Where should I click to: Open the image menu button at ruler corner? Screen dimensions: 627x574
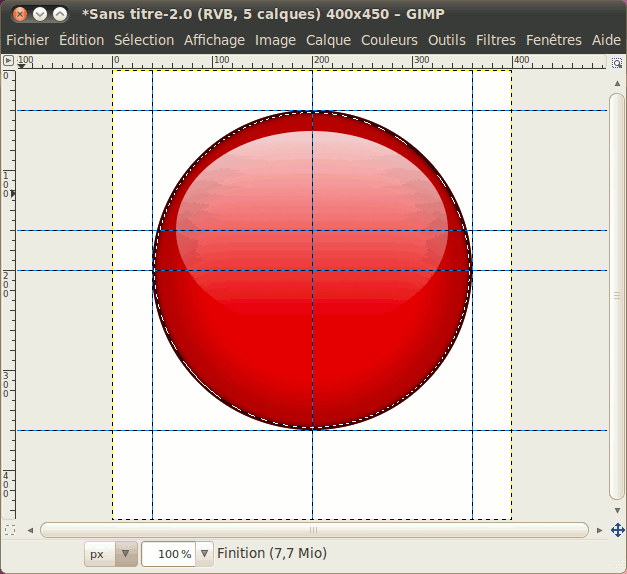[8, 62]
